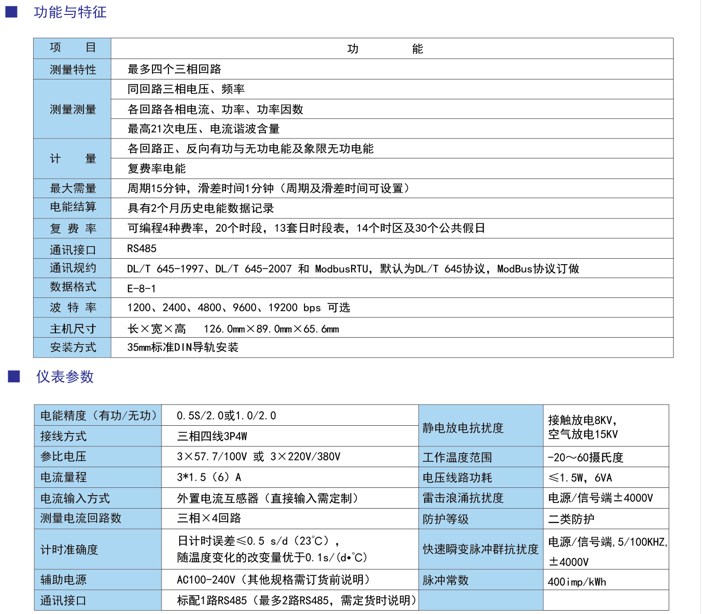Click the 复费率 label in the upper table
Screen dimensions: 706x614
pos(72,229)
